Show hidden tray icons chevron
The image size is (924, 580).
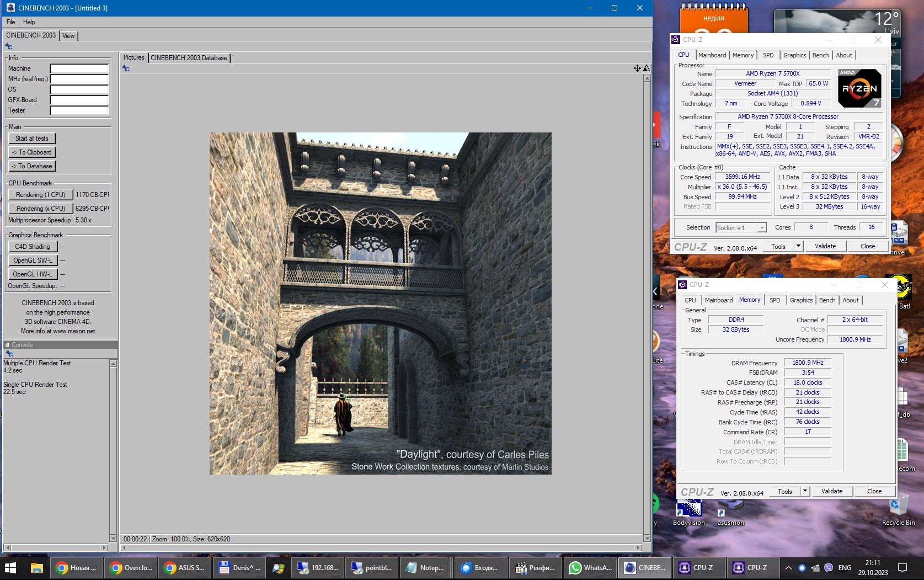tap(788, 567)
